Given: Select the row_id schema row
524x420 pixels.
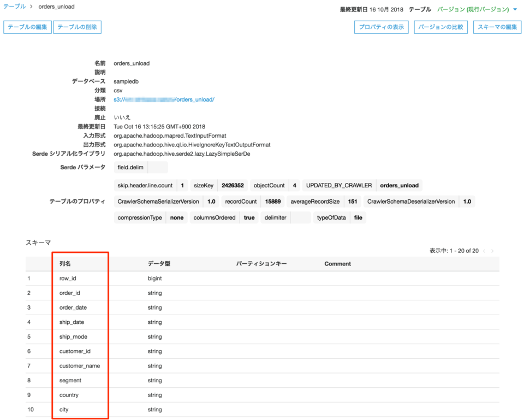Looking at the screenshot, I should coord(263,278).
